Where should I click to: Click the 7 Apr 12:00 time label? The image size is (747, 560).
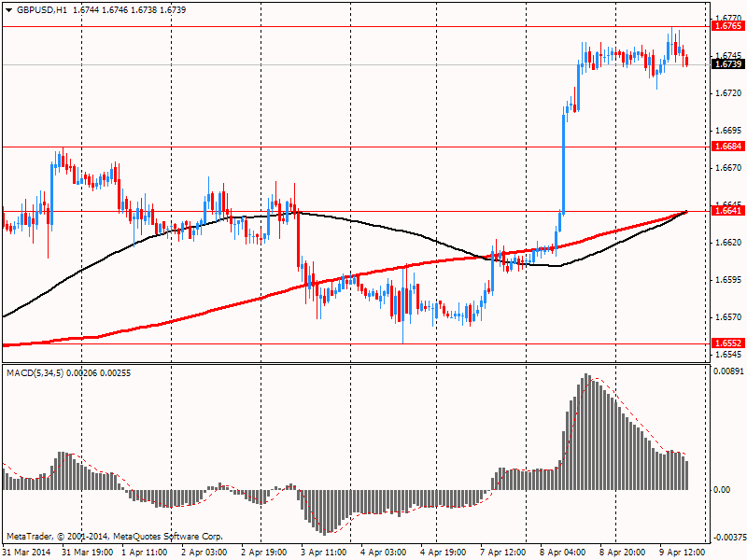(503, 553)
